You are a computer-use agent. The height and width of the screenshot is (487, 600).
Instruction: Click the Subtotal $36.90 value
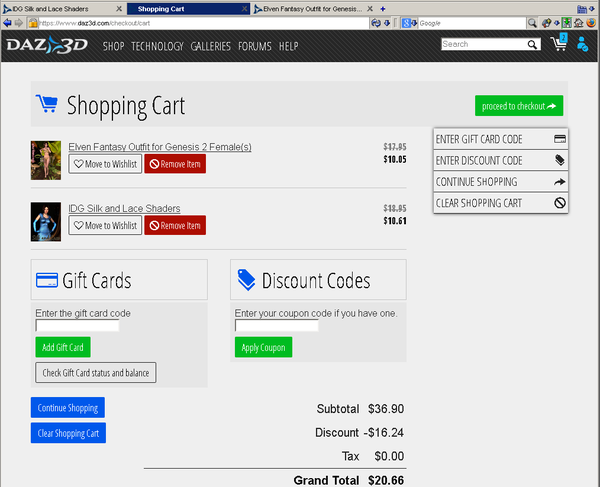point(386,409)
